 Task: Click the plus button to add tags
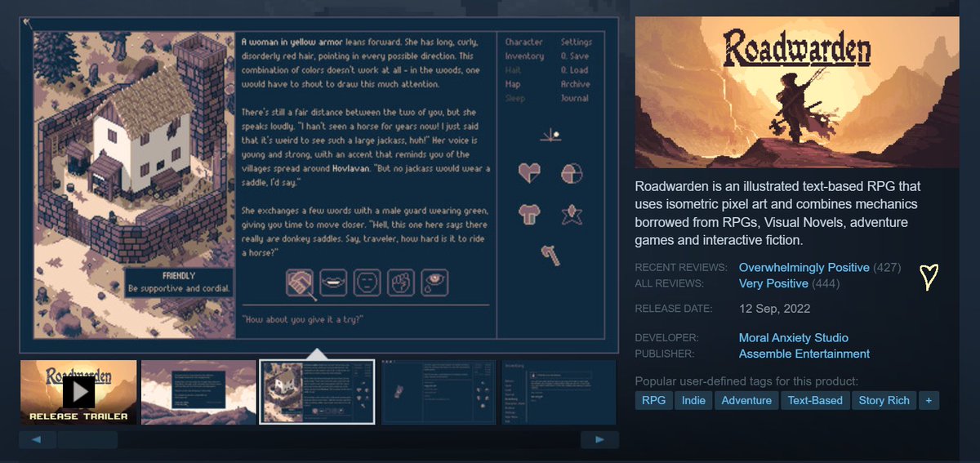929,400
